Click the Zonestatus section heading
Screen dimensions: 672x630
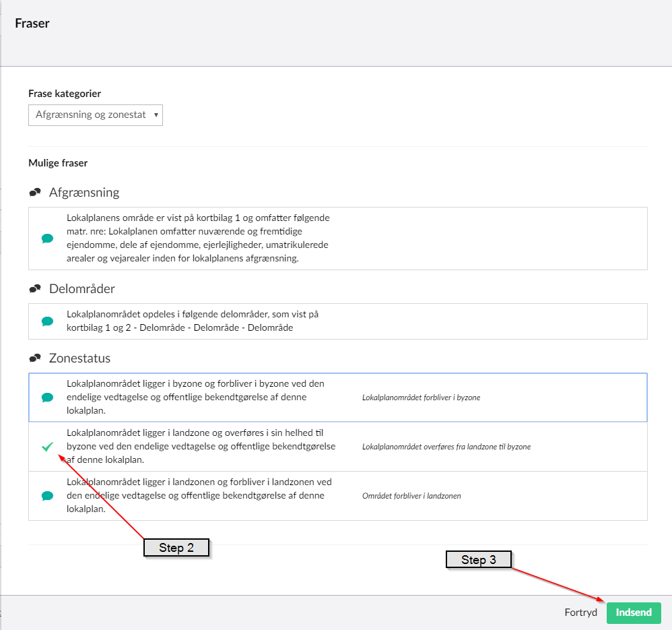coord(79,358)
